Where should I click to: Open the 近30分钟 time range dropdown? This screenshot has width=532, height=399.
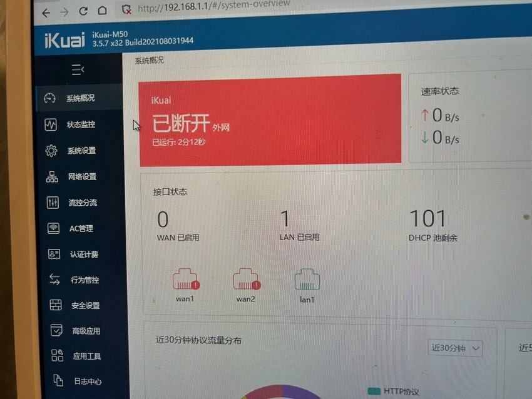[x=455, y=348]
